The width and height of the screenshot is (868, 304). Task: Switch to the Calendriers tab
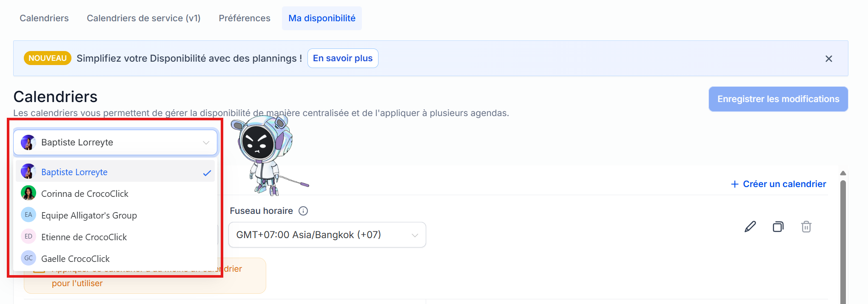click(44, 18)
